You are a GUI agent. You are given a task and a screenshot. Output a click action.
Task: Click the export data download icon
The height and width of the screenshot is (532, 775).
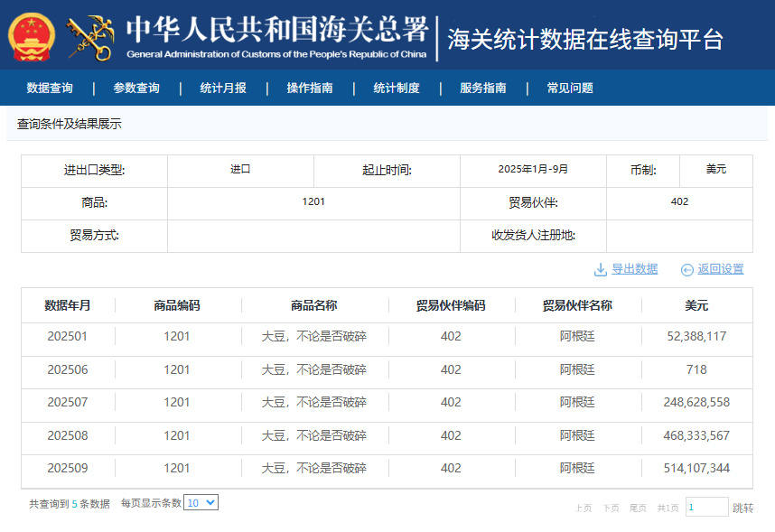click(600, 269)
